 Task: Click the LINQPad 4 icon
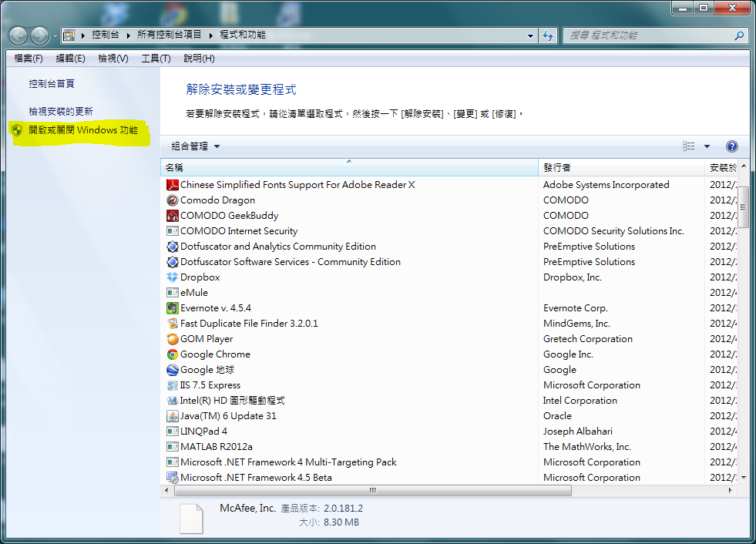[x=172, y=432]
